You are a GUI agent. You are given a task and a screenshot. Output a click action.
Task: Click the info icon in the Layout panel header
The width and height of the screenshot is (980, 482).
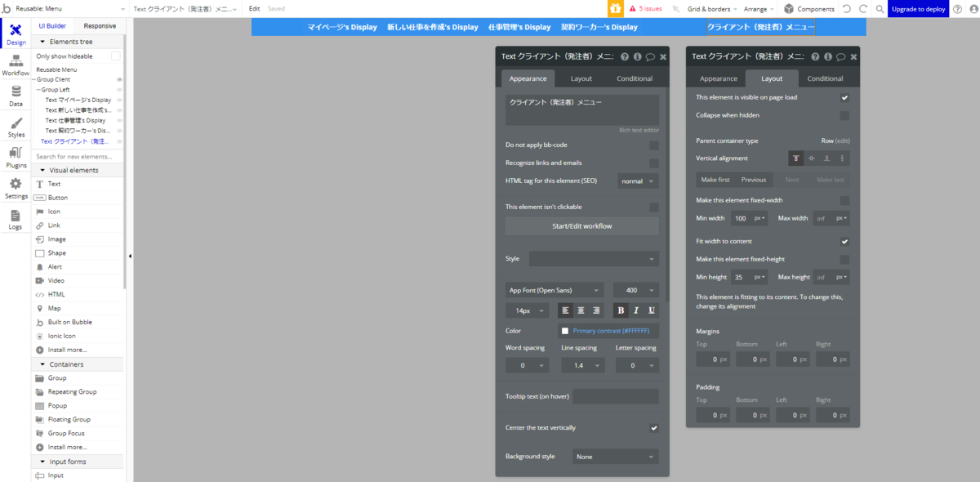click(827, 57)
